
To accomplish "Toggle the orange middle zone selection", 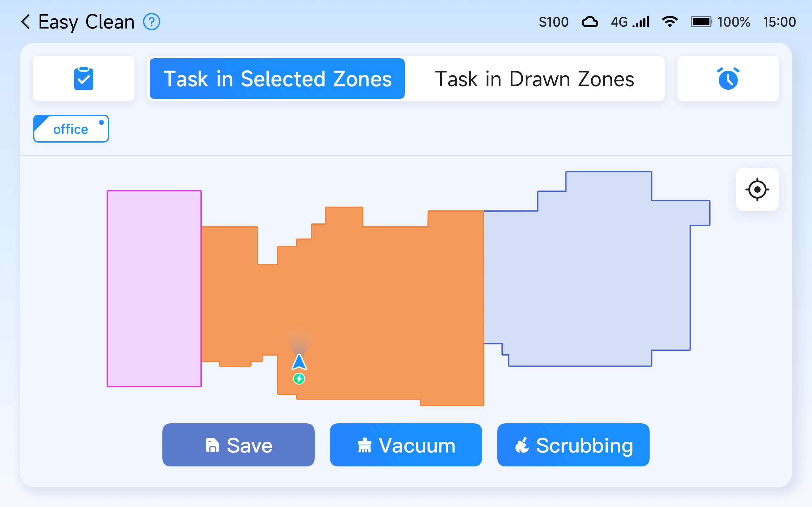I will click(x=386, y=302).
